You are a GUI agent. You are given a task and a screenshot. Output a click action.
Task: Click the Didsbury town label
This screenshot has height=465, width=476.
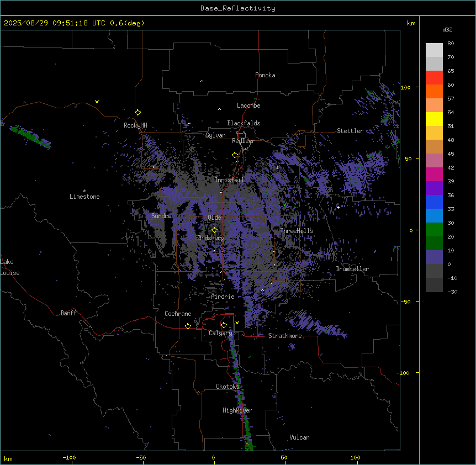pyautogui.click(x=211, y=238)
